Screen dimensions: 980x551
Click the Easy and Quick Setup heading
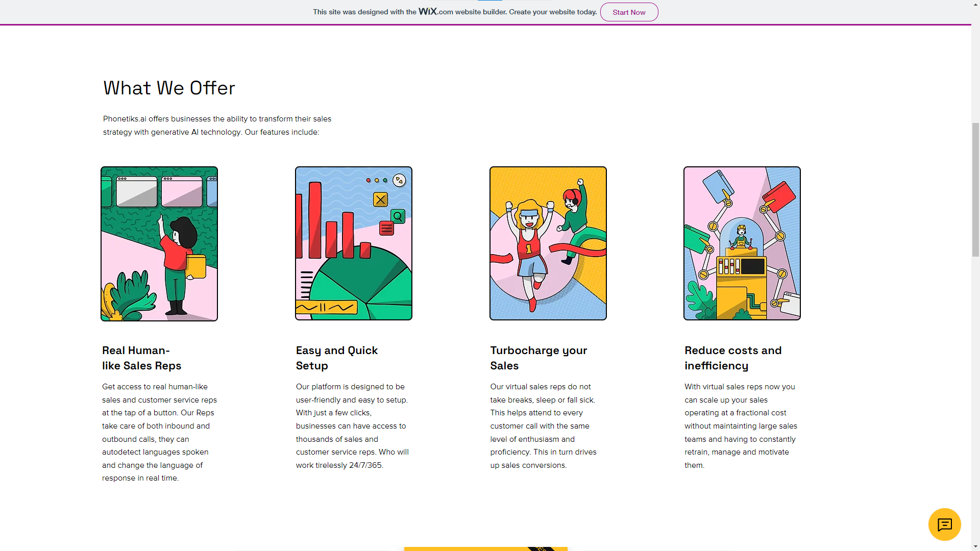click(x=337, y=358)
